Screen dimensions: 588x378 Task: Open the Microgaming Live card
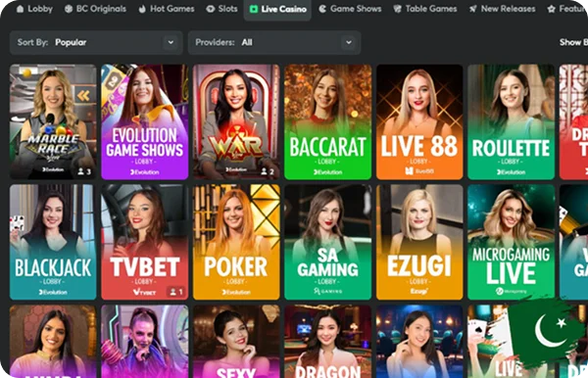[512, 242]
